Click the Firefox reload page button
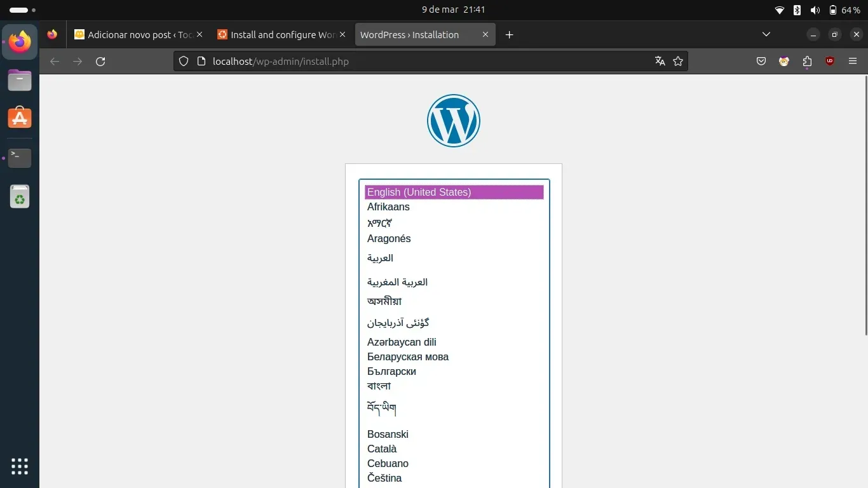The image size is (868, 488). 100,62
